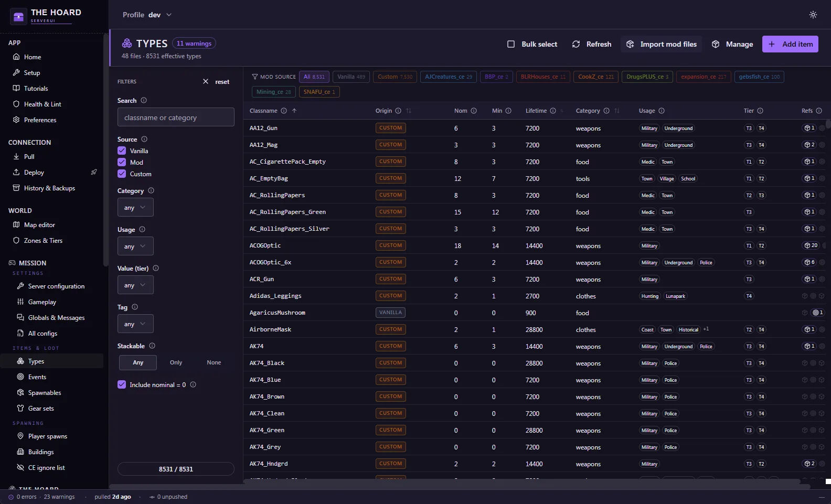Screen dimensions: 831x504
Task: Uncheck the Custom source checkbox
Action: (122, 174)
